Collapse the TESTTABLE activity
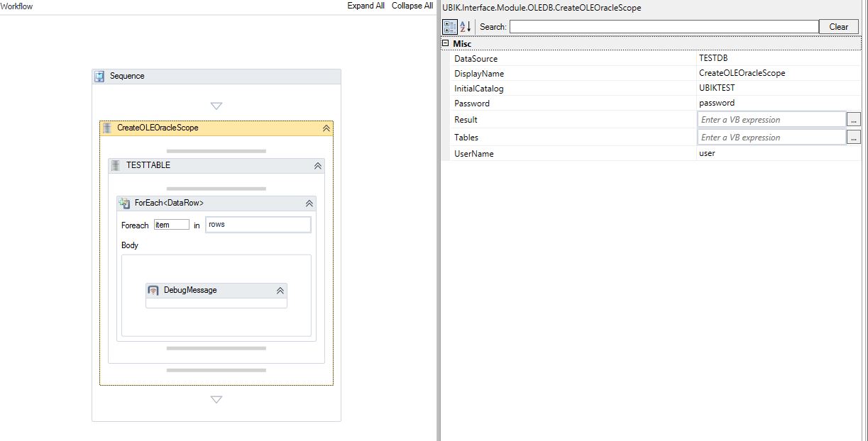Viewport: 868px width, 441px height. [318, 166]
